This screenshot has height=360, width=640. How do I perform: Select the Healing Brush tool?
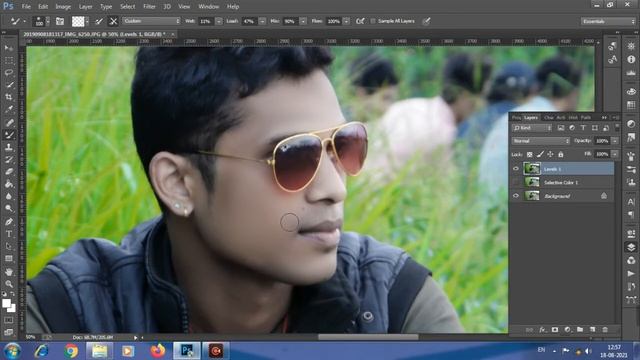pos(9,122)
